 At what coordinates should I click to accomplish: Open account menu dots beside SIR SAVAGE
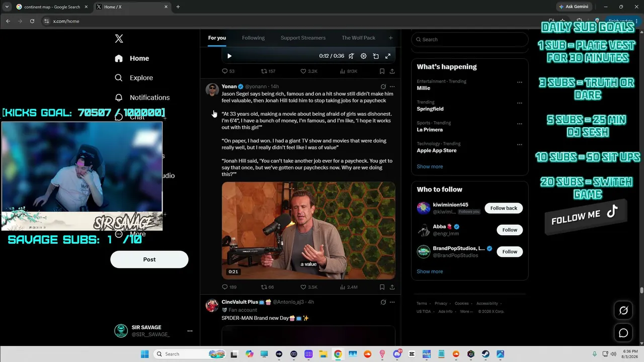[x=190, y=331]
